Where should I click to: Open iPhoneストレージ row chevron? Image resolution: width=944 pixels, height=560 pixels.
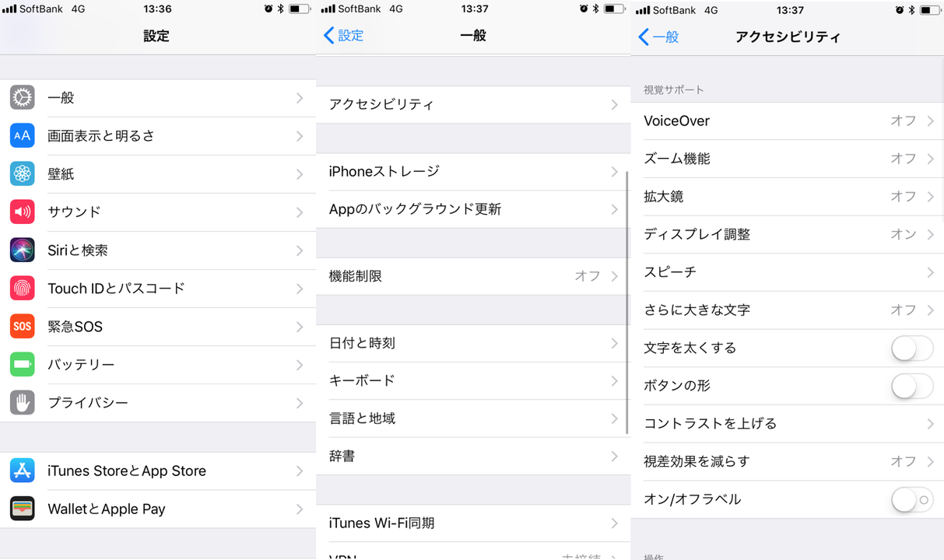point(615,171)
